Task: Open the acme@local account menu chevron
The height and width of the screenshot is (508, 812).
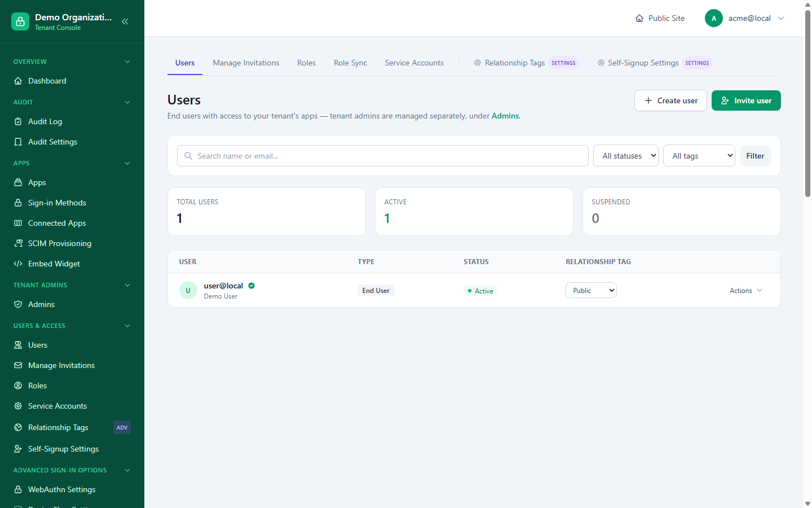Action: (x=781, y=18)
